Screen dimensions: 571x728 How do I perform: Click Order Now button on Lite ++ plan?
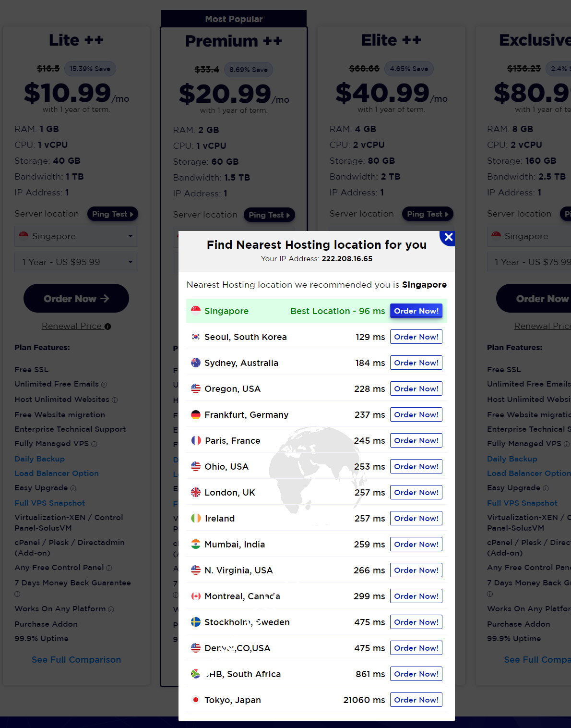pos(76,299)
